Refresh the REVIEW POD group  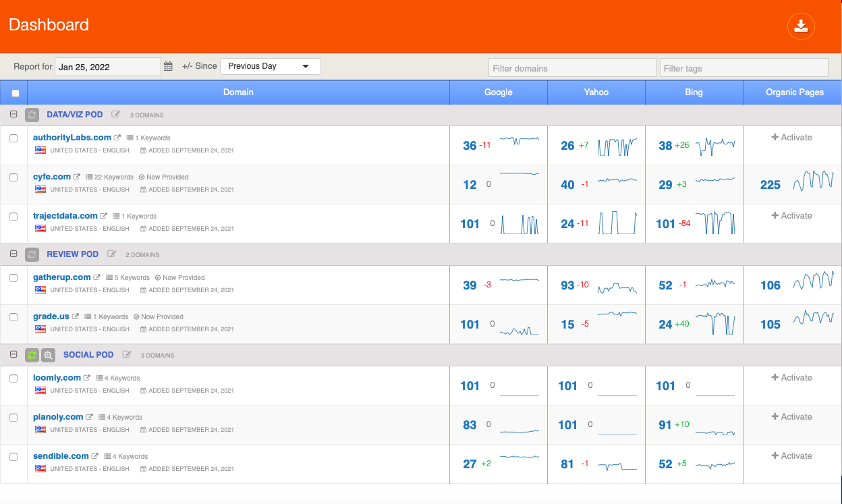(32, 255)
